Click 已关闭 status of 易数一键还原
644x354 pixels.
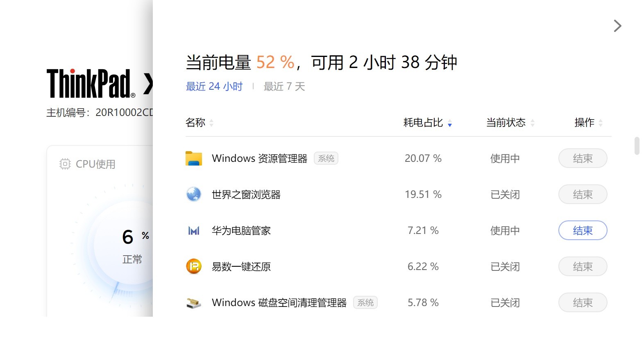pyautogui.click(x=505, y=267)
